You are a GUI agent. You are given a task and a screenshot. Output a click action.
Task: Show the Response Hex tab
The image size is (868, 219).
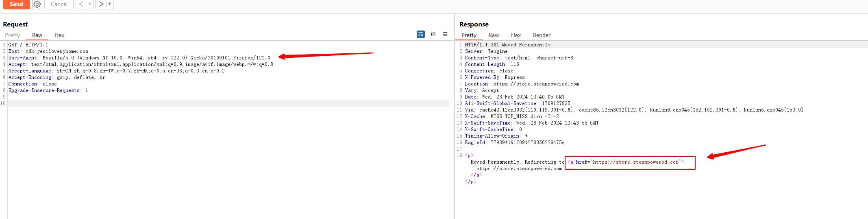coord(516,35)
